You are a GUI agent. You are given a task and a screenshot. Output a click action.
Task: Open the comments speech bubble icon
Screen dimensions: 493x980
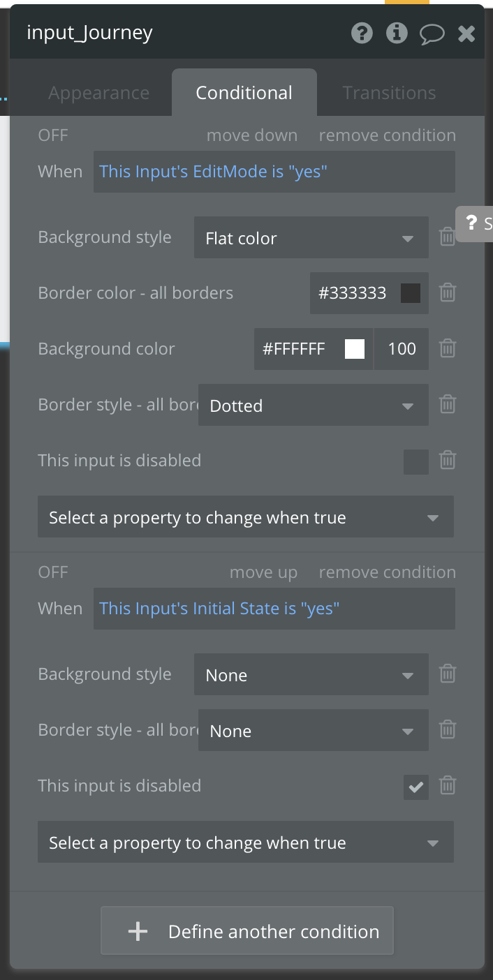pyautogui.click(x=432, y=34)
